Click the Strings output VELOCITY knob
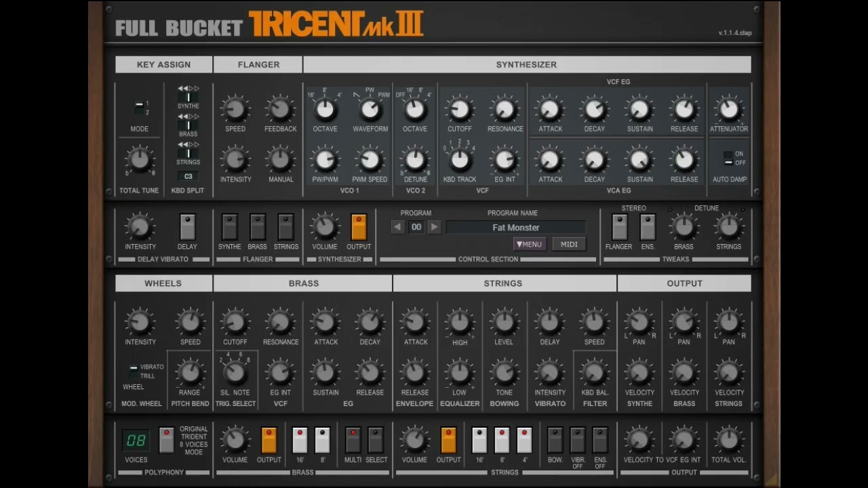The image size is (868, 488). [729, 373]
